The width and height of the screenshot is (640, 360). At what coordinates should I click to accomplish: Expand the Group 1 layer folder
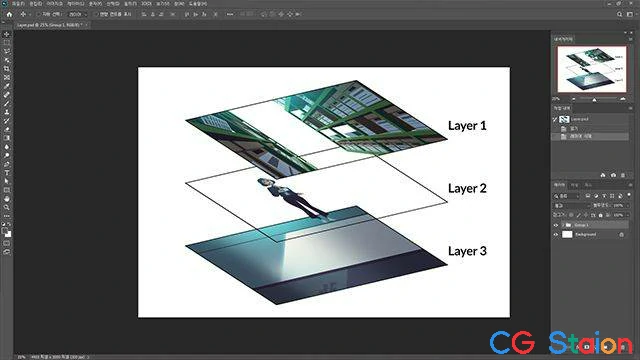tap(563, 225)
